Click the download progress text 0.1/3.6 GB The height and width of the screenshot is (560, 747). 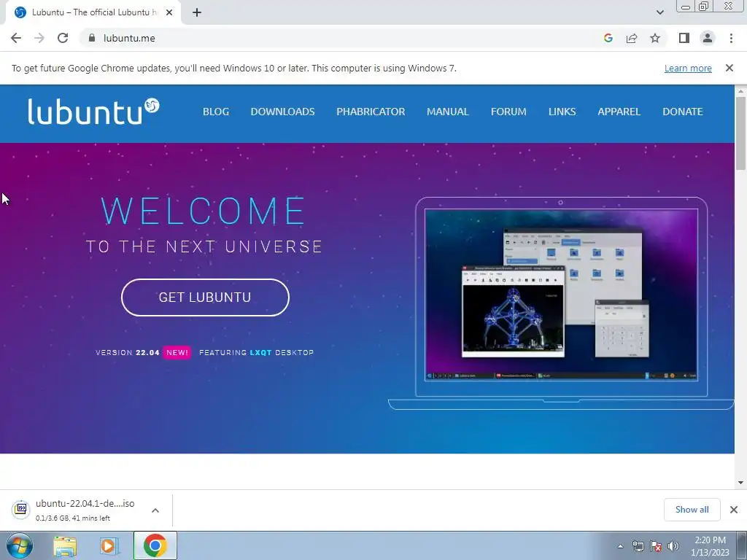tap(73, 518)
